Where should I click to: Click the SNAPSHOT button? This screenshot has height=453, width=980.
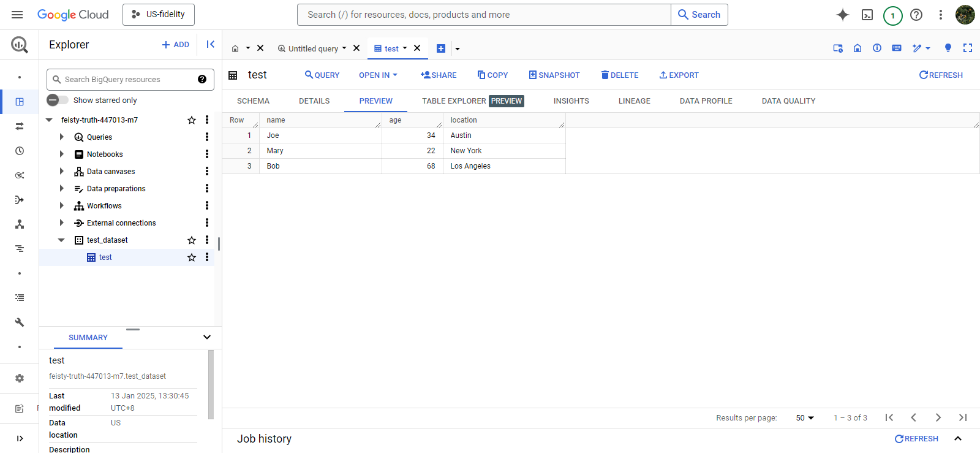[554, 75]
